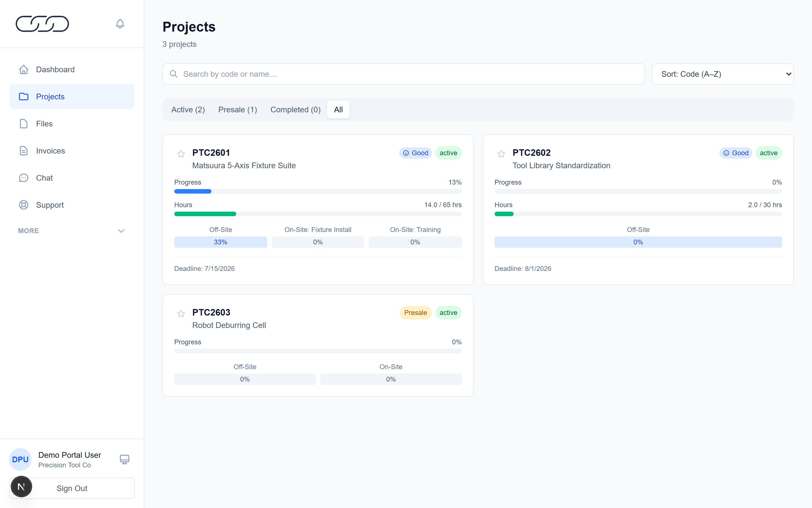812x508 pixels.
Task: Click the DPU user avatar
Action: point(20,459)
